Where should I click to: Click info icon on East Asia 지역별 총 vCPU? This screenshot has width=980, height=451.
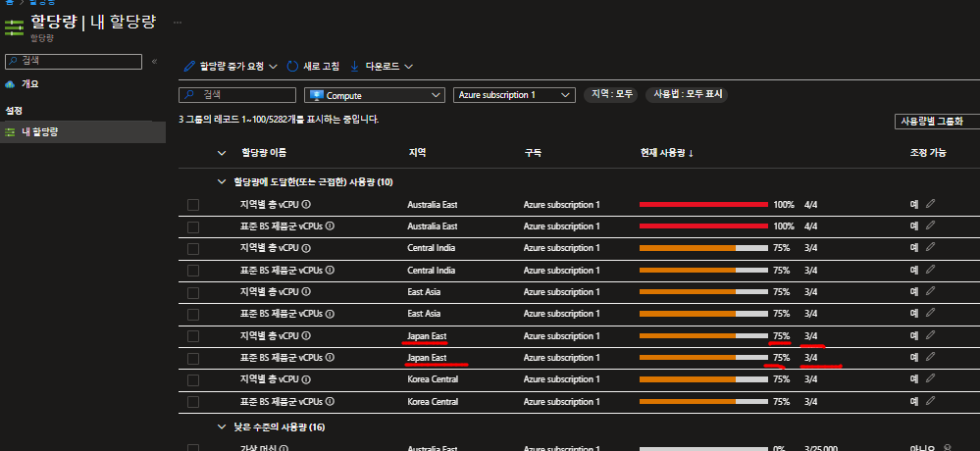pyautogui.click(x=307, y=292)
